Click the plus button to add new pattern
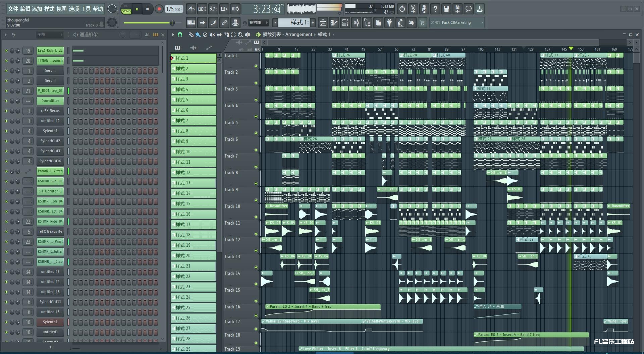Image resolution: width=644 pixels, height=354 pixels. [313, 23]
